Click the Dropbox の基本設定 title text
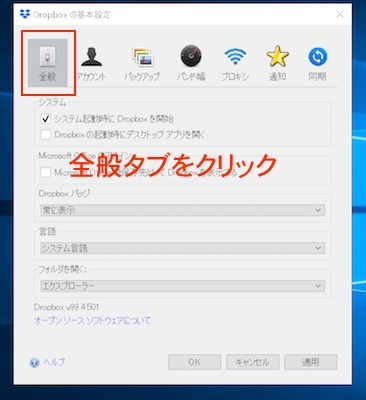Image resolution: width=366 pixels, height=400 pixels. [72, 15]
